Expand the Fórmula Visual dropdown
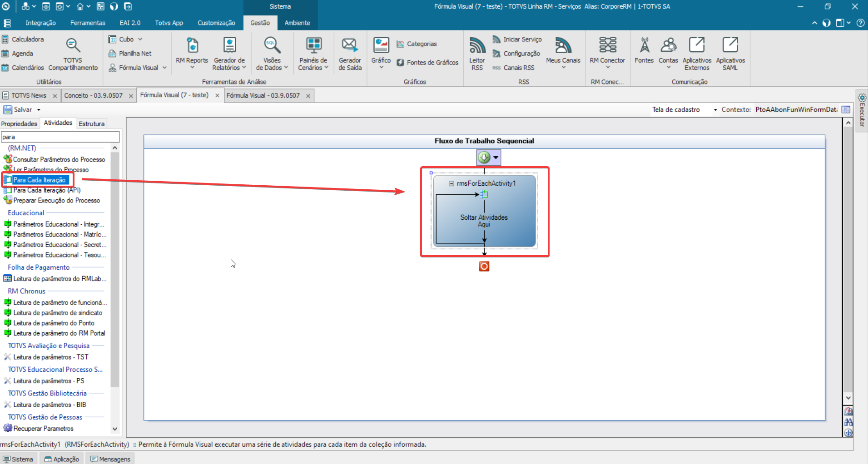The image size is (868, 464). [164, 68]
